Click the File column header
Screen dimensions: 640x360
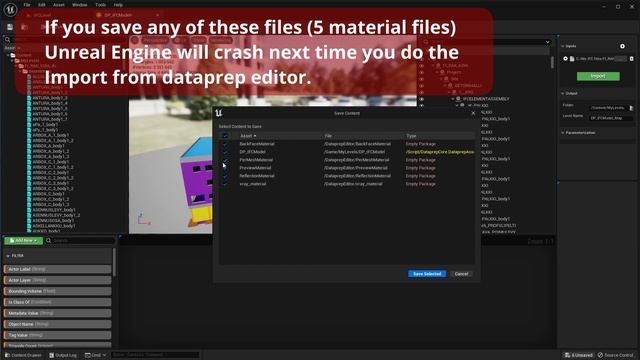[x=328, y=136]
